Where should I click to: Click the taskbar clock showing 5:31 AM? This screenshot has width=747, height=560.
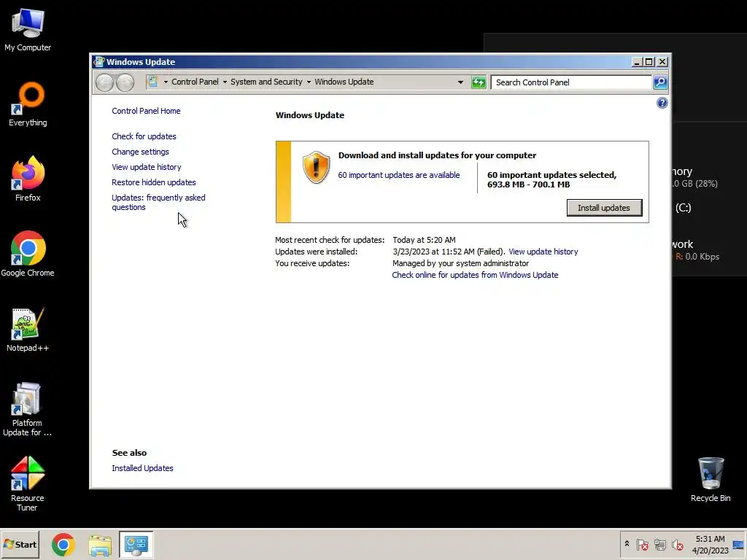point(710,544)
